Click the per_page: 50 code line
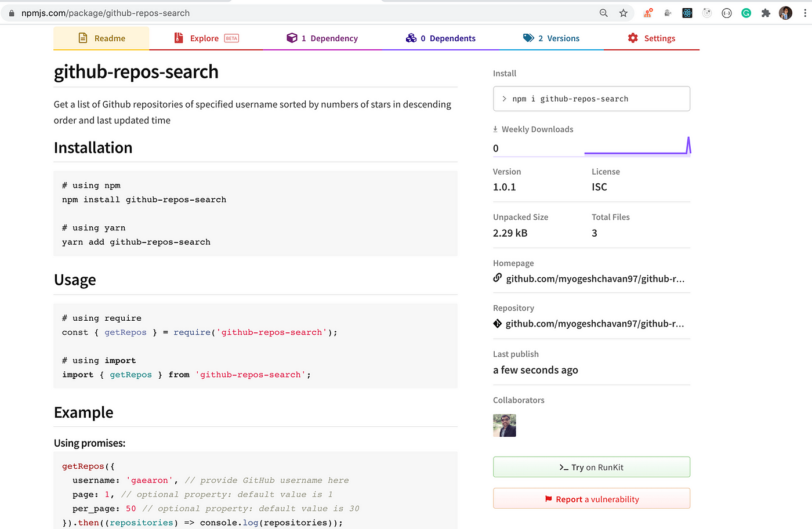Image resolution: width=812 pixels, height=529 pixels. [216, 509]
